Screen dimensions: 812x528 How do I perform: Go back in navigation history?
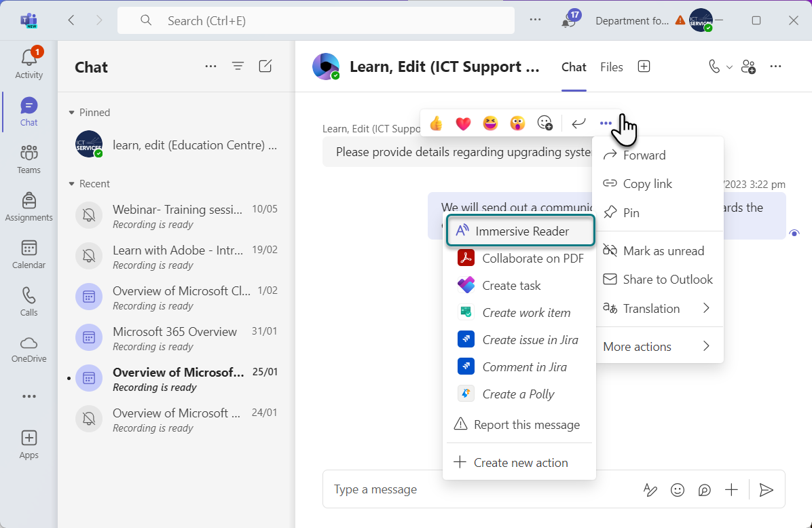pyautogui.click(x=71, y=21)
